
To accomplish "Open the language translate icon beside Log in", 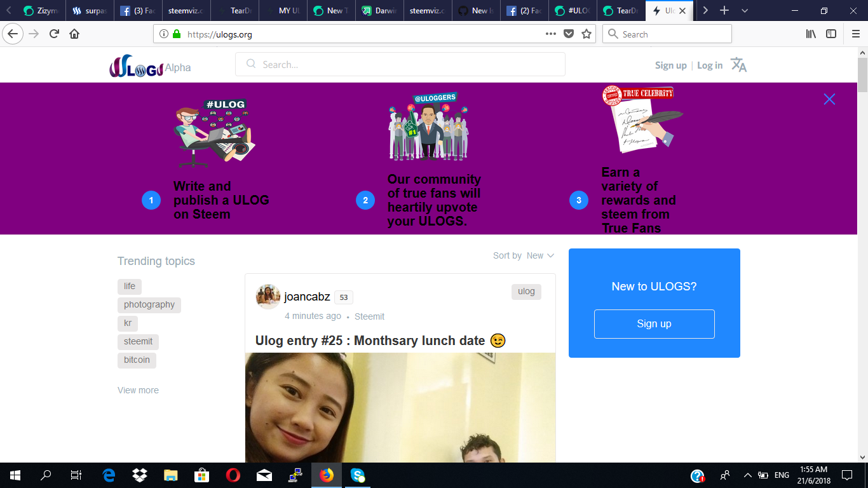I will coord(738,64).
